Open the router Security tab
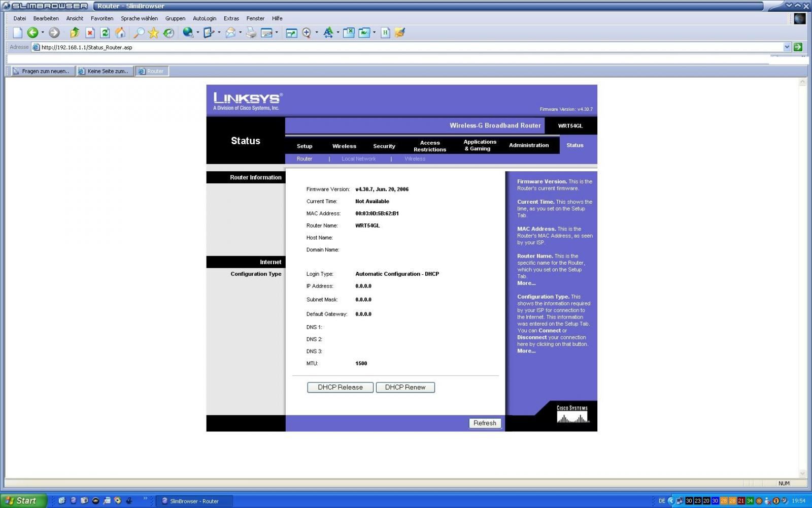 point(384,146)
